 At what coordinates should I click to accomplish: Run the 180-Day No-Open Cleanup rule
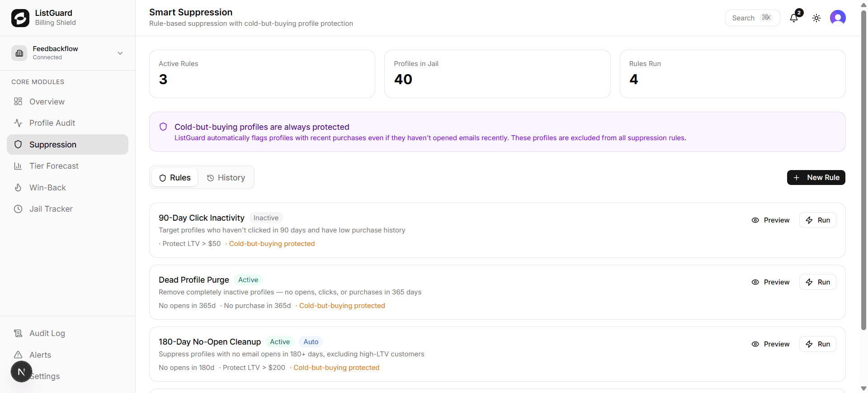click(818, 344)
